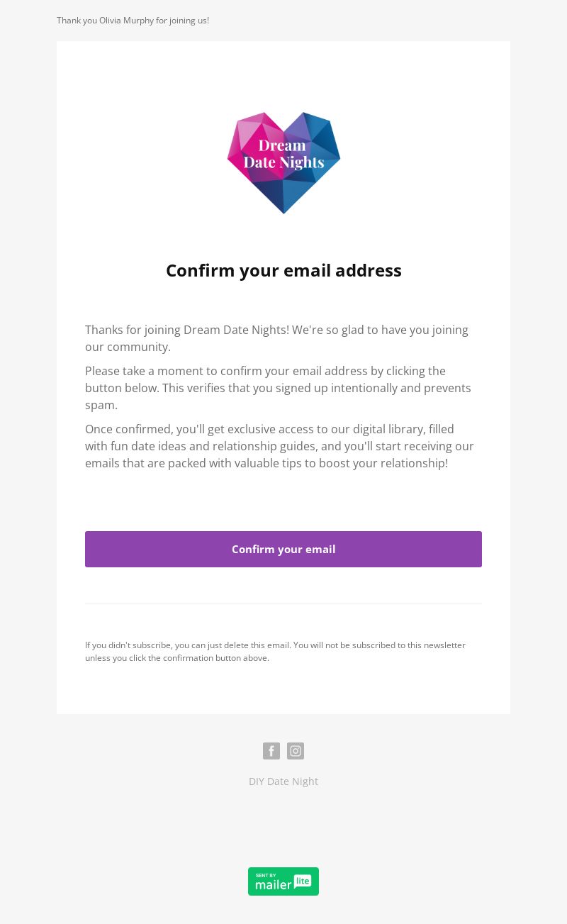Click the word 'mailer' in the green badge

tap(274, 884)
